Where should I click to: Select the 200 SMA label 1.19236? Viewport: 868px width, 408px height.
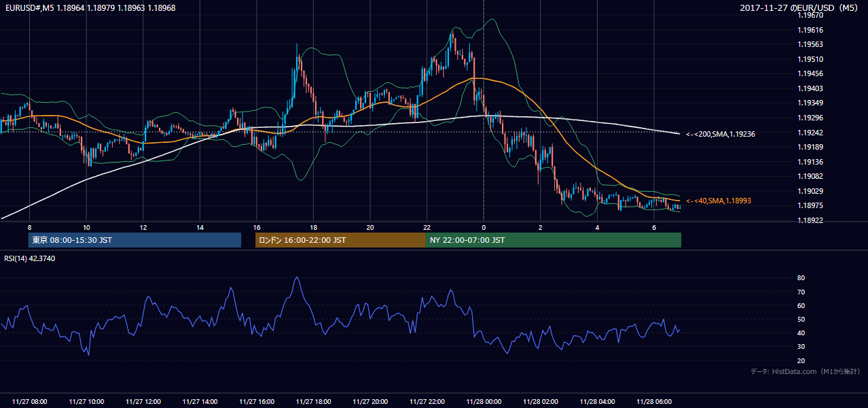(x=721, y=134)
